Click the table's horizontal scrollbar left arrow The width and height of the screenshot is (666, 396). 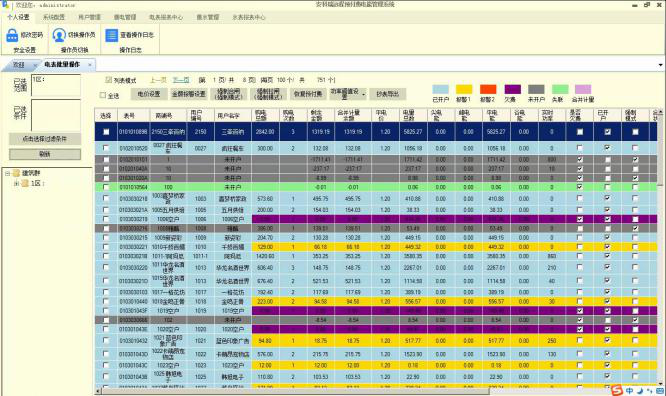coord(98,391)
